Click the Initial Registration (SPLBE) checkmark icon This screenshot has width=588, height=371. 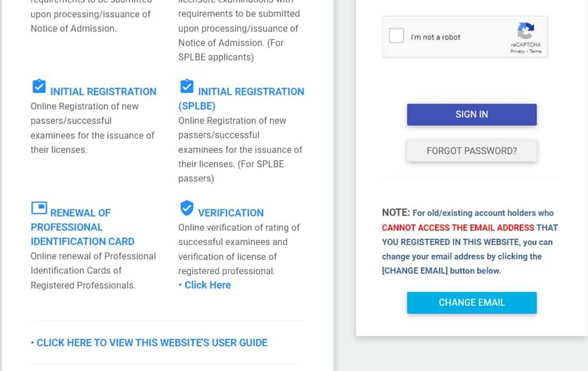tap(186, 86)
